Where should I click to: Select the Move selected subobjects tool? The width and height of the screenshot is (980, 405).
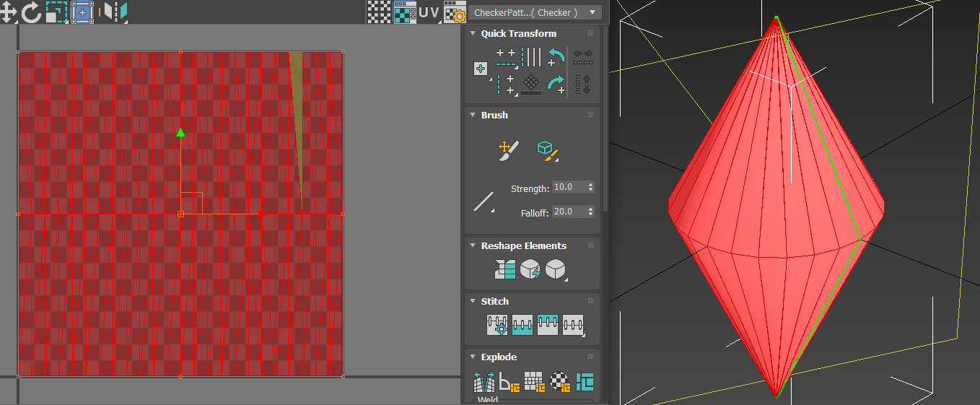click(x=7, y=11)
